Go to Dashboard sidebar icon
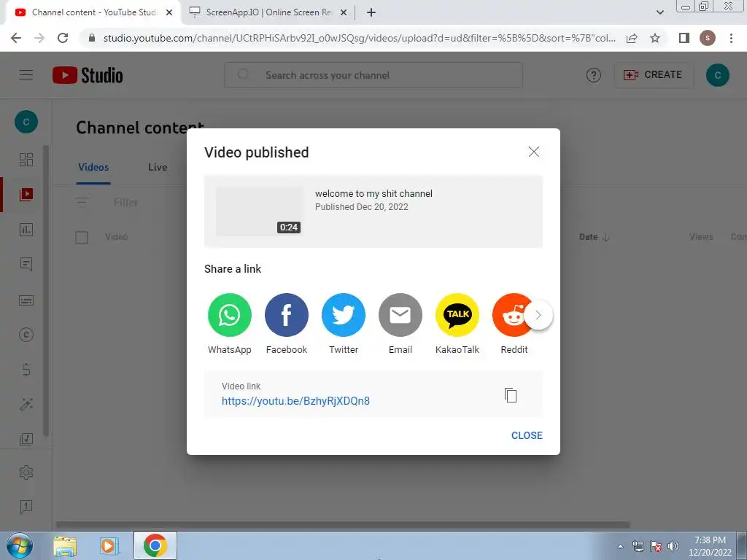Screen dimensions: 747x560 coord(26,159)
